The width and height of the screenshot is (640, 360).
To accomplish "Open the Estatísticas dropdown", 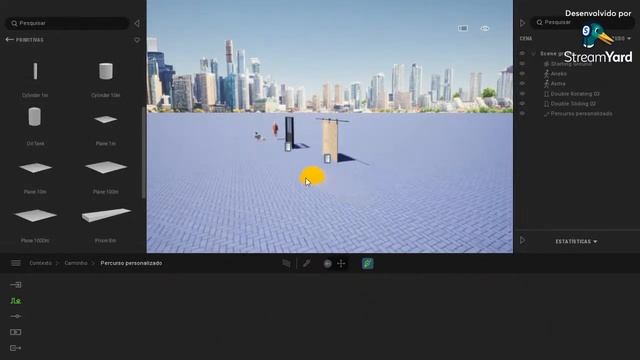I will (x=576, y=242).
